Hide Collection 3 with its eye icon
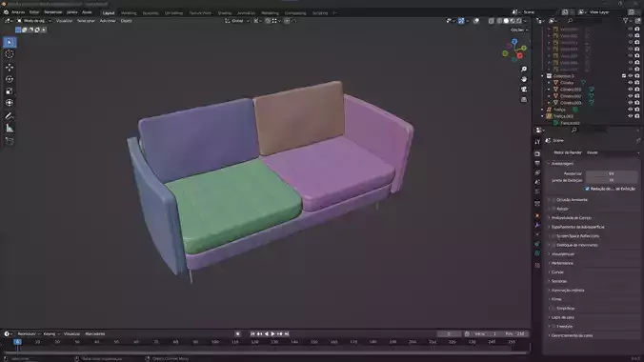644x362 pixels. click(631, 76)
